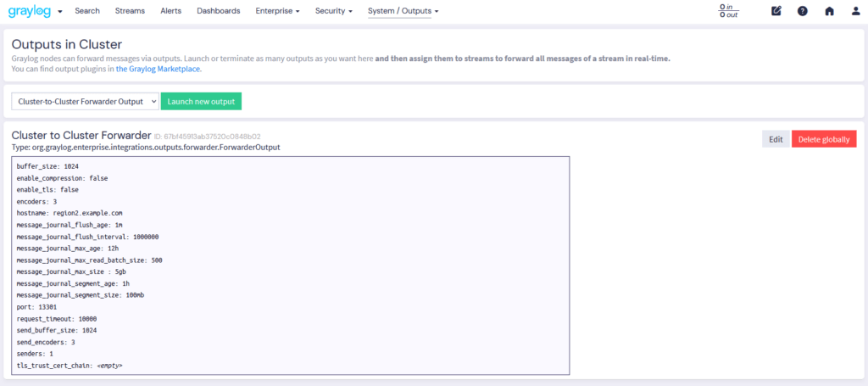Open the user profile icon
Viewport: 868px width, 386px height.
855,11
